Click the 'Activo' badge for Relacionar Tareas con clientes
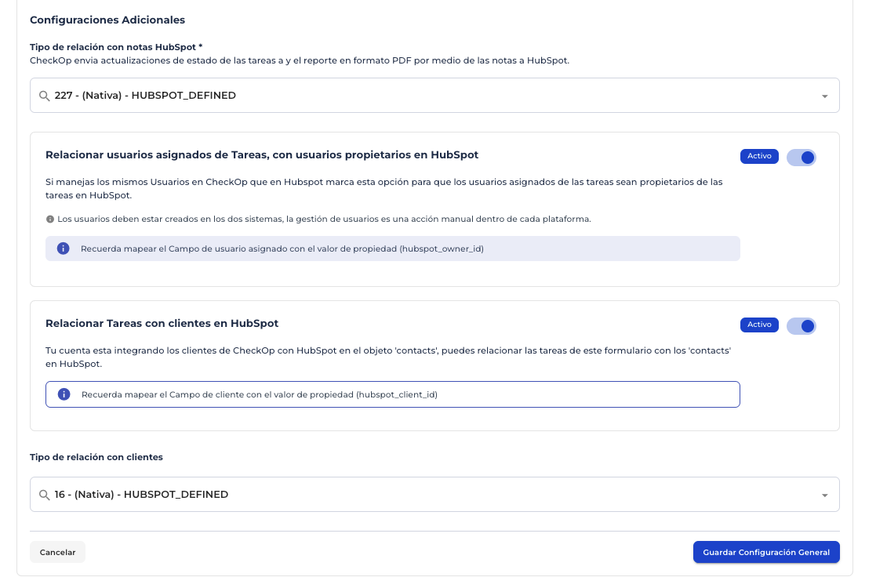Image resolution: width=887 pixels, height=588 pixels. coord(758,325)
